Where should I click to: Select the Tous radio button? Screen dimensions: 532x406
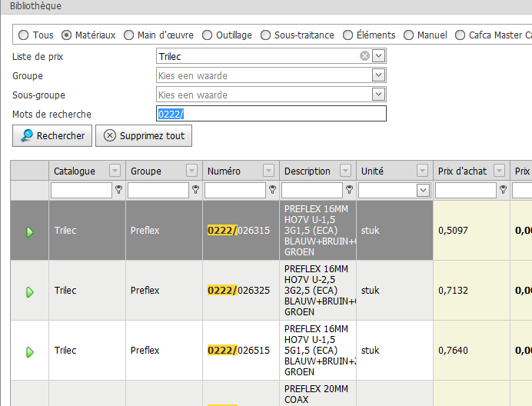(x=23, y=35)
